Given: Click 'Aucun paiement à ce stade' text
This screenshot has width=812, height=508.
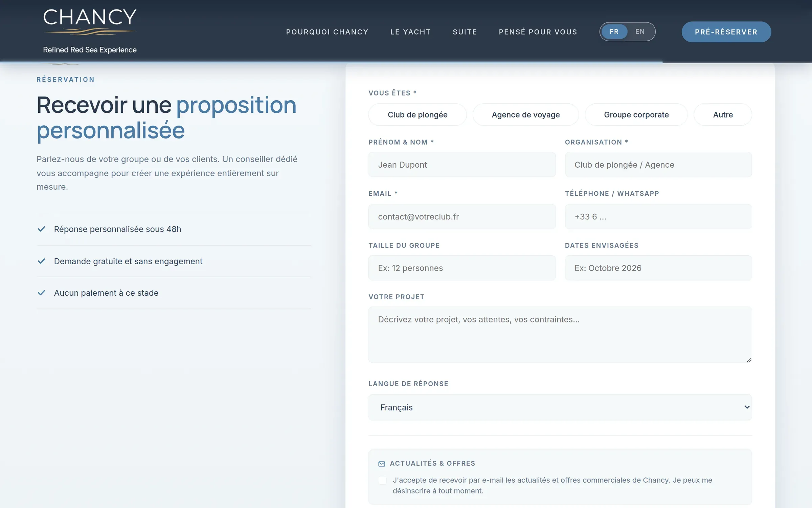Looking at the screenshot, I should pos(106,293).
